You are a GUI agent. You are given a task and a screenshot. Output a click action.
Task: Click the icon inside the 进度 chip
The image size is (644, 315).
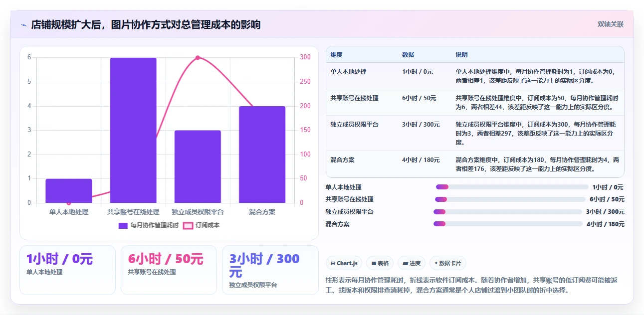405,263
